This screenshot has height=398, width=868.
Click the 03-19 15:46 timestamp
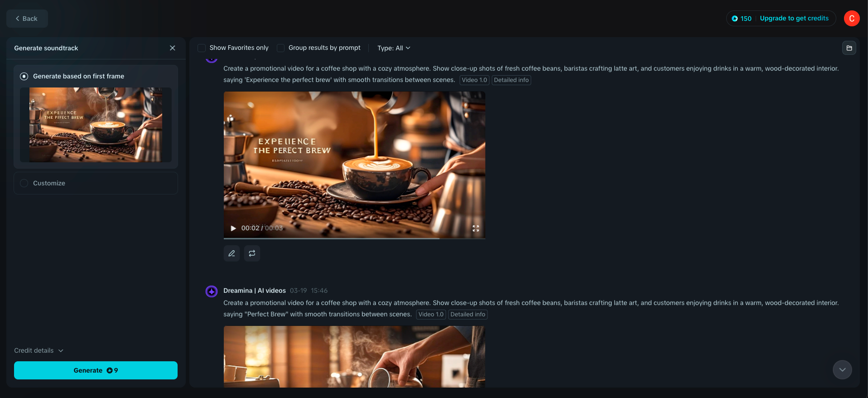tap(309, 291)
